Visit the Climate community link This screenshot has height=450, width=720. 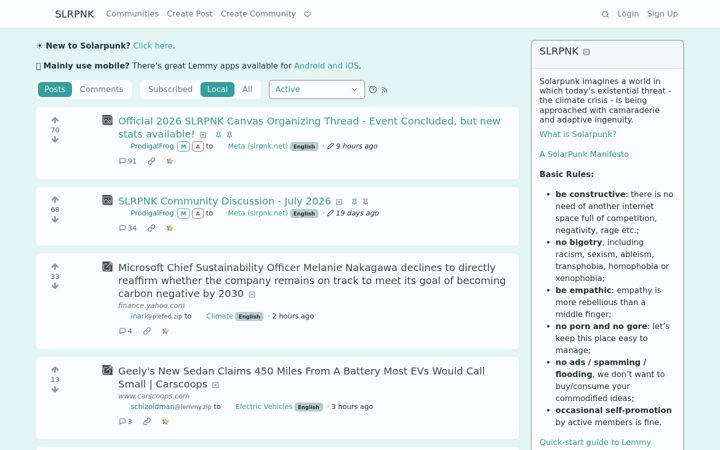click(219, 316)
